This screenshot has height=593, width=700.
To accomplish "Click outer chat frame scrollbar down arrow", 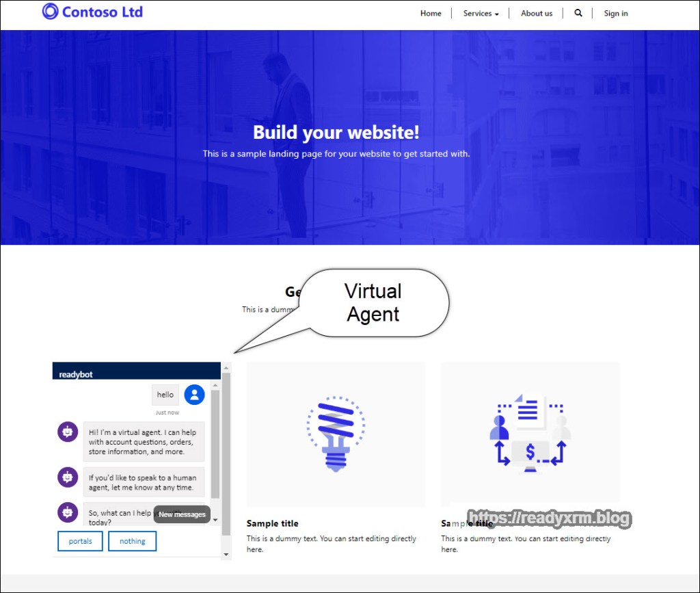I will (226, 555).
